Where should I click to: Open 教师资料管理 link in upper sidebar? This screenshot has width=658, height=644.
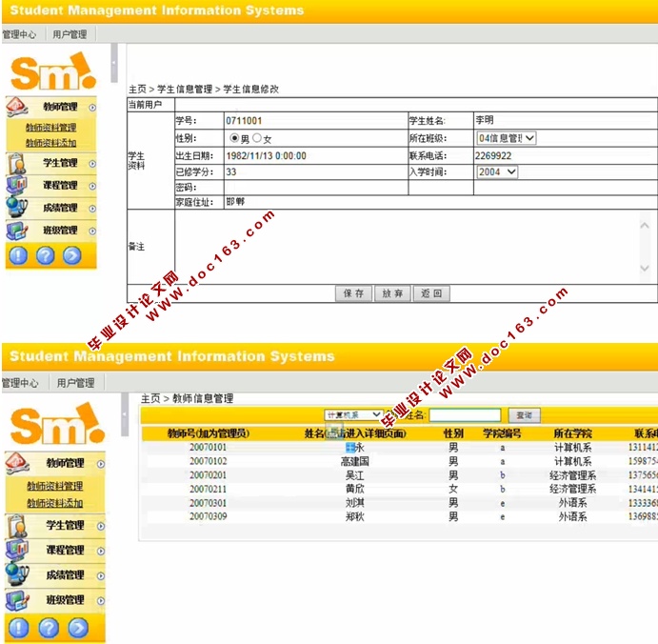50,128
